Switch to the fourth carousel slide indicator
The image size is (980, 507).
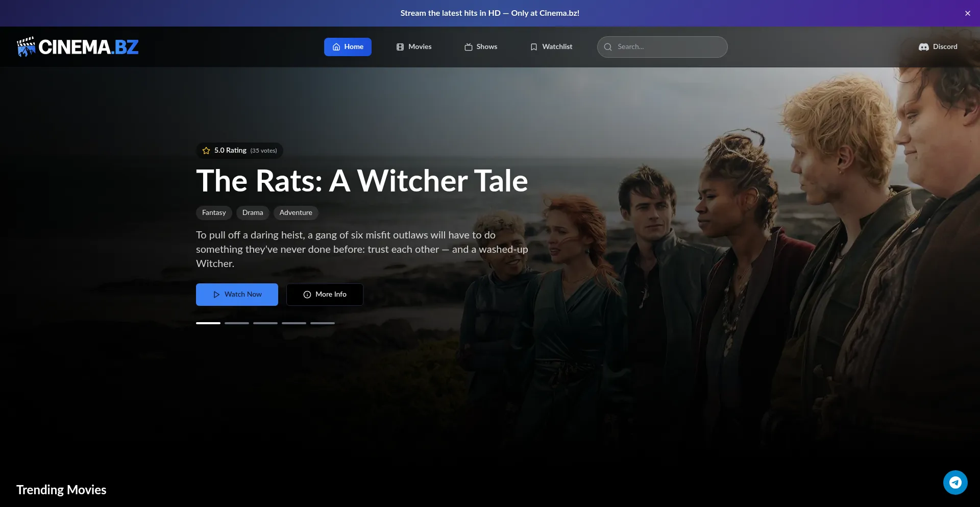click(294, 323)
